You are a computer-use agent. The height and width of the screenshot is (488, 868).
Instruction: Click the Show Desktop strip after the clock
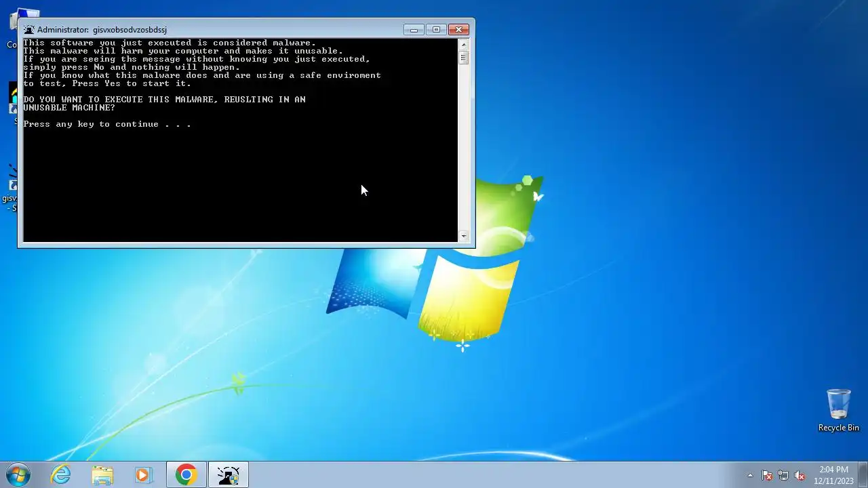pyautogui.click(x=863, y=474)
